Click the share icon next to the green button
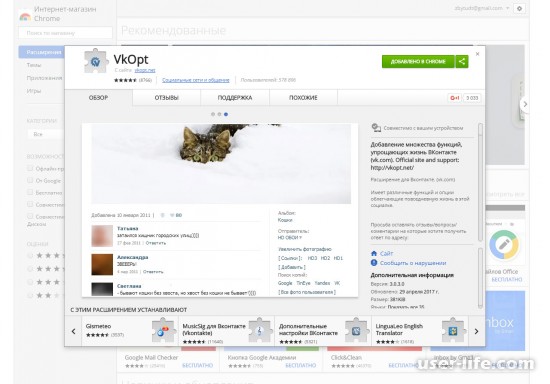 pyautogui.click(x=462, y=61)
